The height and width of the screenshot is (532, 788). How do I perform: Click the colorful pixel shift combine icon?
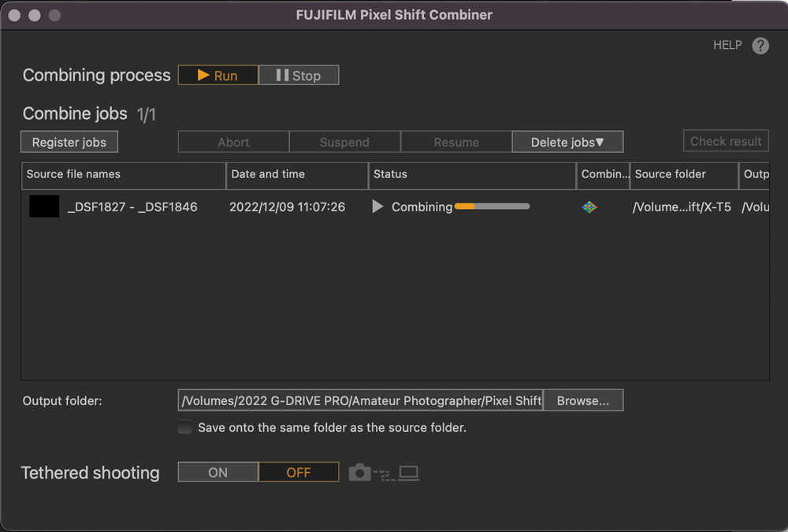point(589,206)
